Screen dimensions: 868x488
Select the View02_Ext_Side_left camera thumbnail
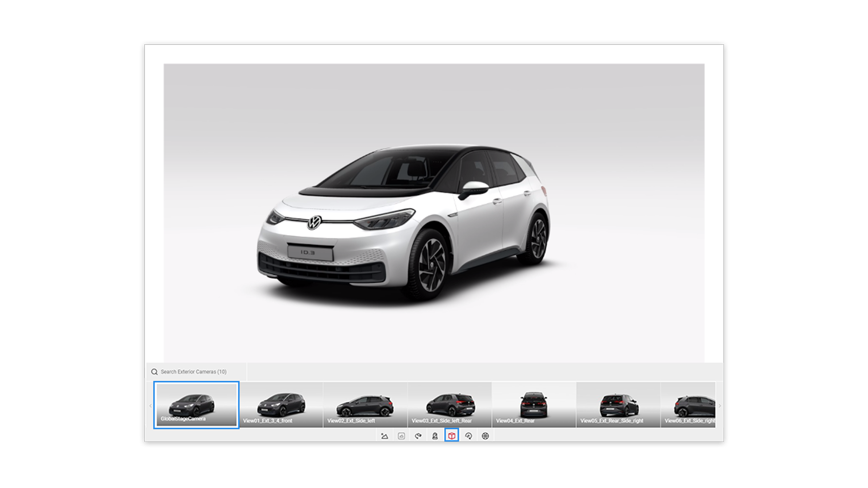pos(365,405)
